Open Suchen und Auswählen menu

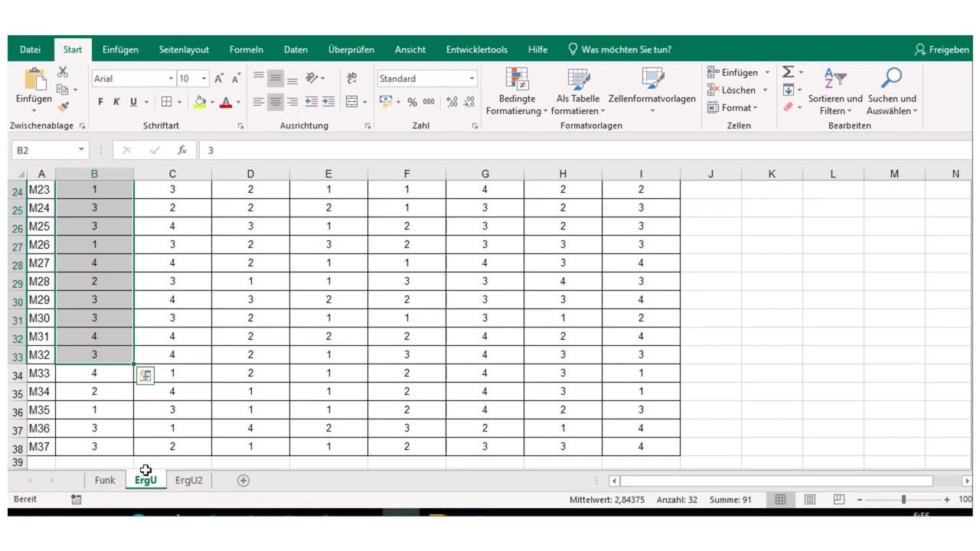point(892,93)
